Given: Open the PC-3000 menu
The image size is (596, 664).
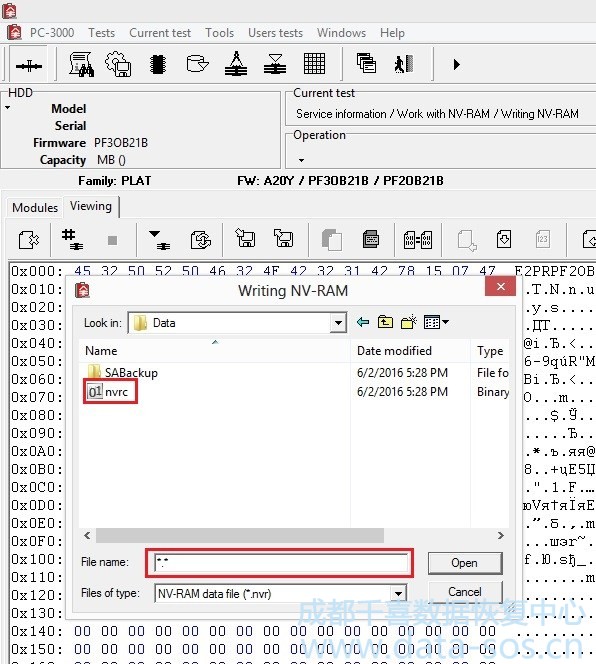Looking at the screenshot, I should (52, 33).
